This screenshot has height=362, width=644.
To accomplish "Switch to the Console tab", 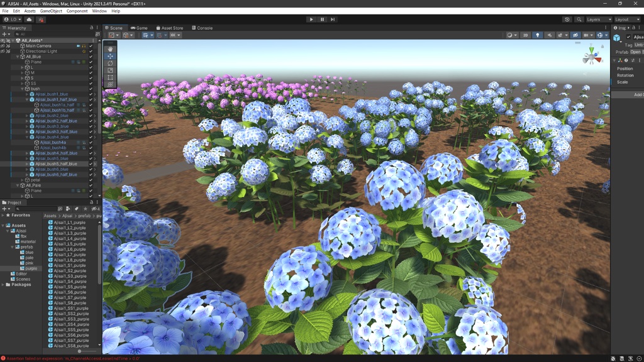I will [x=202, y=28].
